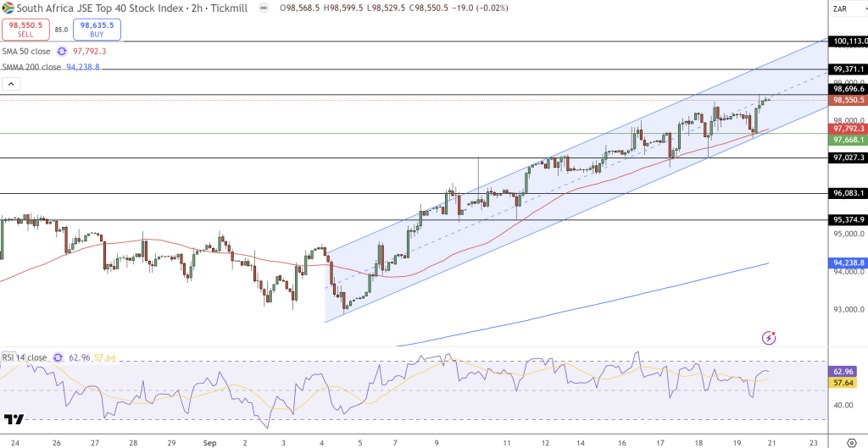The height and width of the screenshot is (448, 868).
Task: Click the 97,027.3 price axis label
Action: pyautogui.click(x=848, y=158)
